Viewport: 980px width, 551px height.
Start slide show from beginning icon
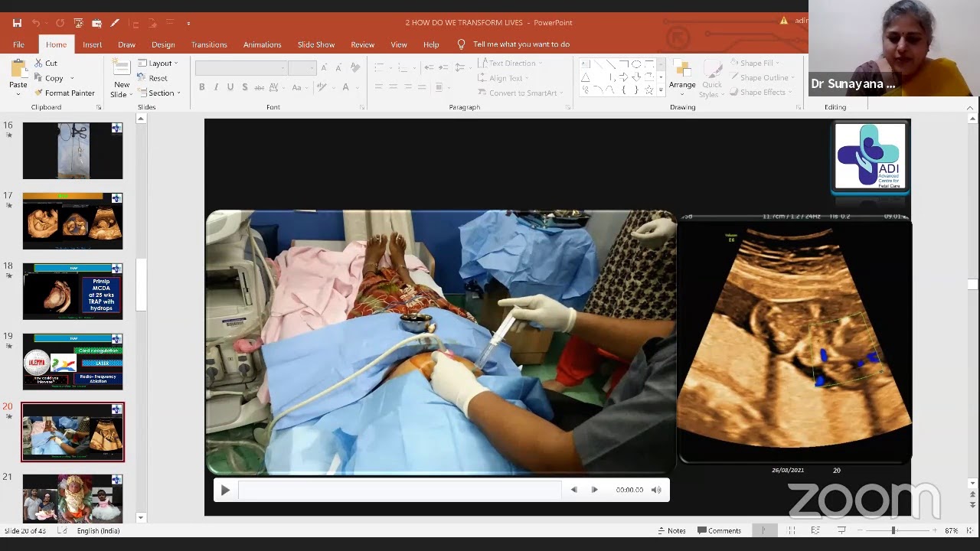(77, 23)
